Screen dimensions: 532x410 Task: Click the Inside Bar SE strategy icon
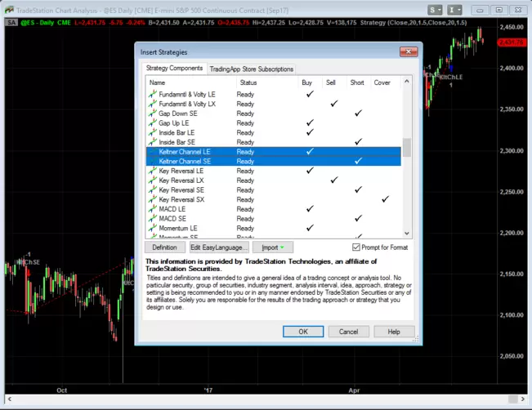click(x=152, y=142)
